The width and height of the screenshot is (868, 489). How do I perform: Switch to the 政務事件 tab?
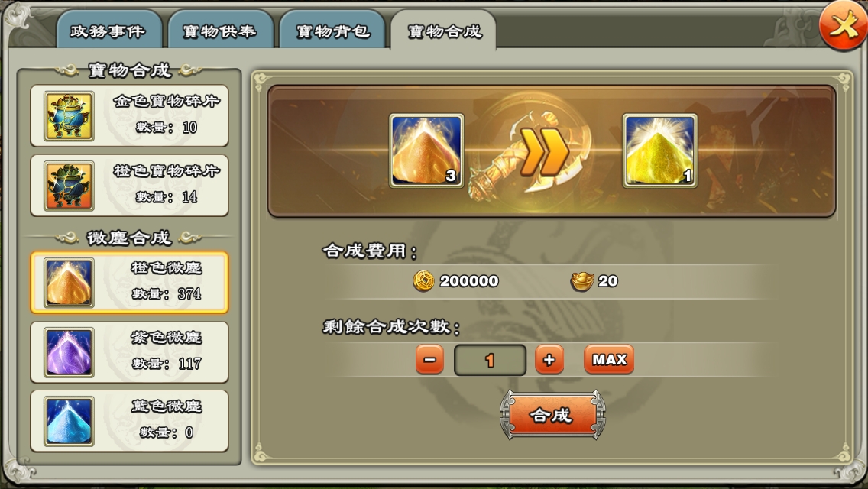pos(108,31)
